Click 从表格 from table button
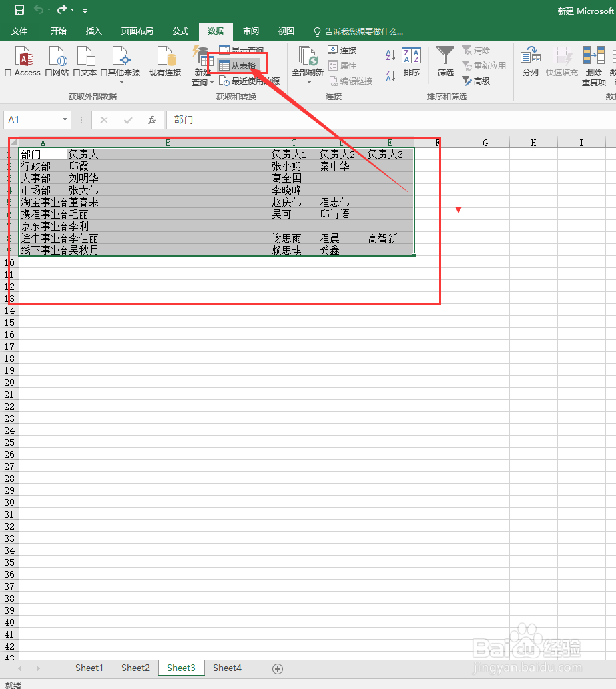This screenshot has height=689, width=616. [238, 65]
